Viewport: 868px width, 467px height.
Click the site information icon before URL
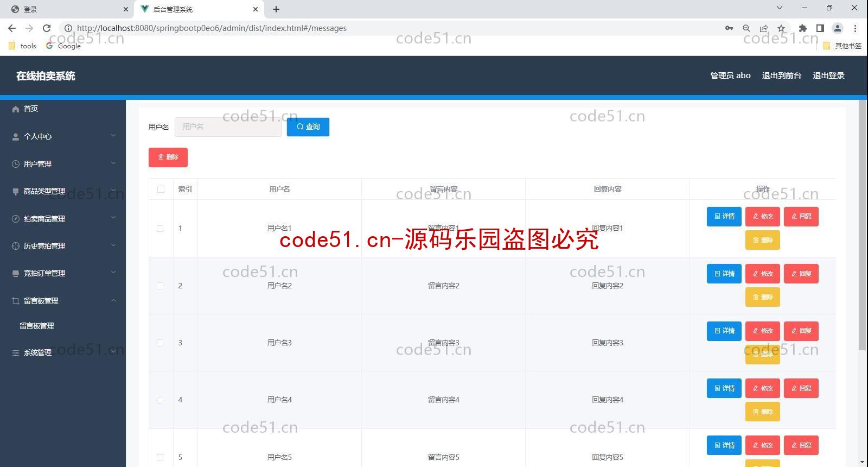68,28
